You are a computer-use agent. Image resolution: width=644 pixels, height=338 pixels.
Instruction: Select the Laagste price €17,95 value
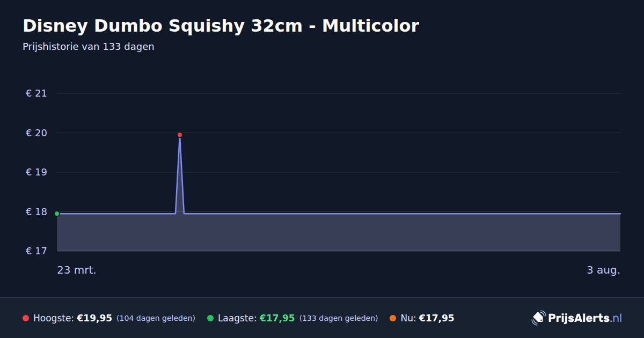[x=277, y=318]
